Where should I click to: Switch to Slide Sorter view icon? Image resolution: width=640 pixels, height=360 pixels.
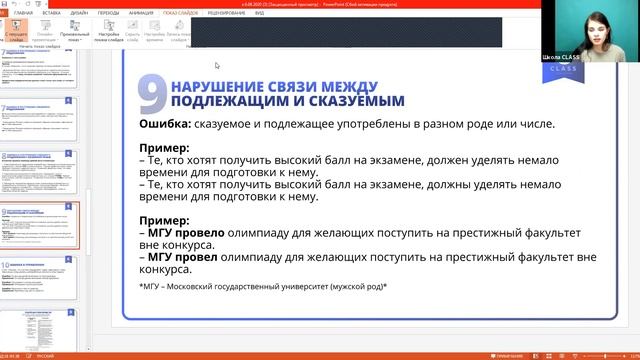[x=549, y=356]
